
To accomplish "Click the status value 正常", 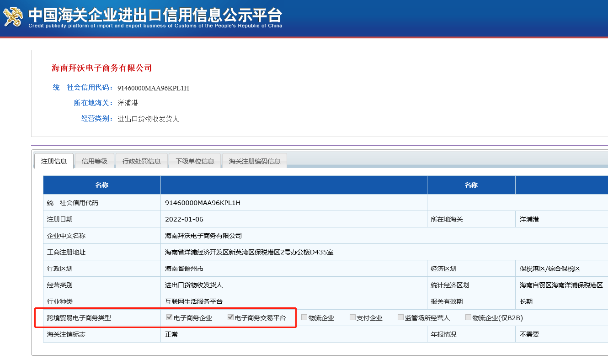I will pyautogui.click(x=171, y=334).
